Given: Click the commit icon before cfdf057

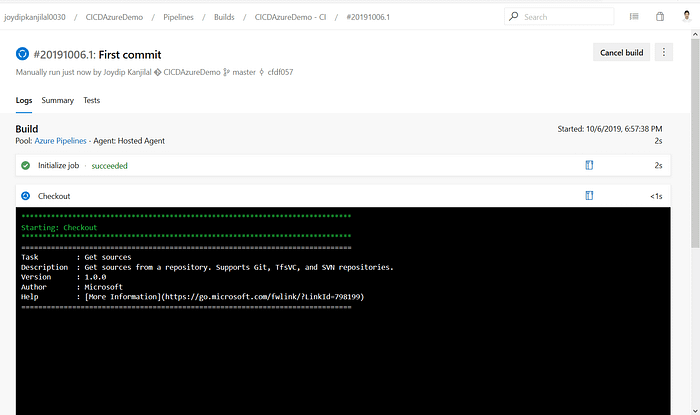Looking at the screenshot, I should [x=262, y=72].
